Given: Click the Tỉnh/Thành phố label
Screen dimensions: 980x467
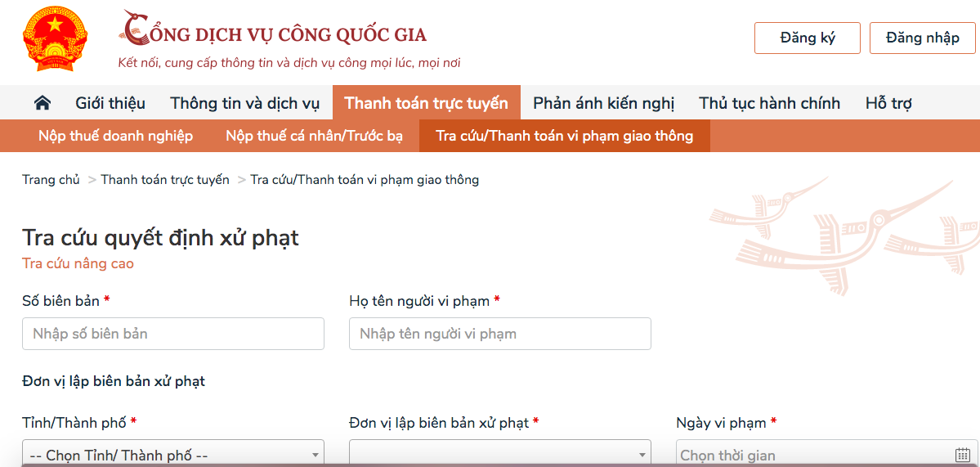Looking at the screenshot, I should pyautogui.click(x=75, y=423).
